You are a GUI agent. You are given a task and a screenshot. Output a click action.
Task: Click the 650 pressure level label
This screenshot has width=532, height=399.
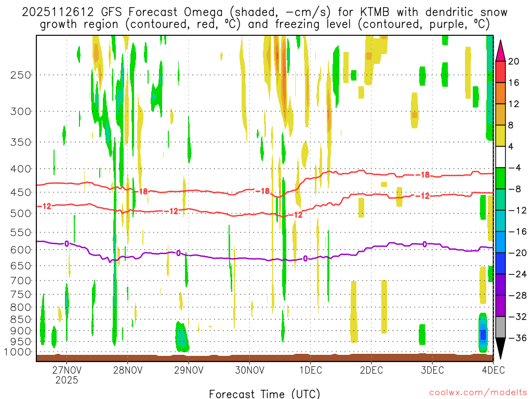point(21,265)
